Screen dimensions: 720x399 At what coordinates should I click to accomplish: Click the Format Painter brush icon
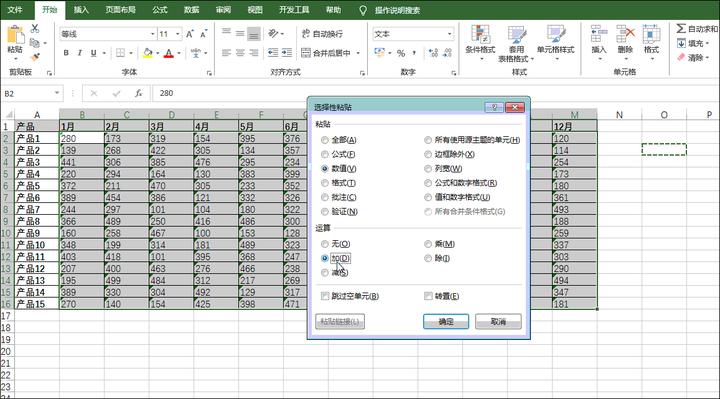click(x=35, y=57)
